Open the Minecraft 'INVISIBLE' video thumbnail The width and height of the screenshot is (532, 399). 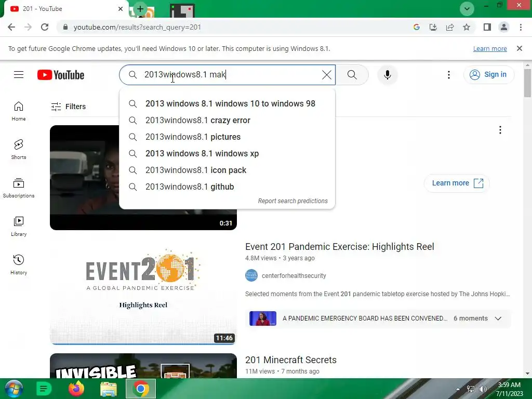pos(143,366)
